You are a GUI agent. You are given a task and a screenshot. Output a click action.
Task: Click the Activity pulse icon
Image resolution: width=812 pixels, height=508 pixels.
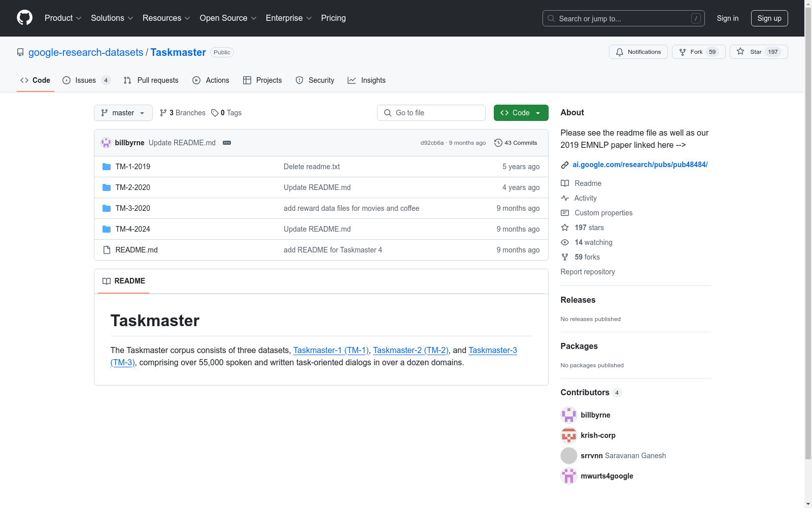click(565, 198)
